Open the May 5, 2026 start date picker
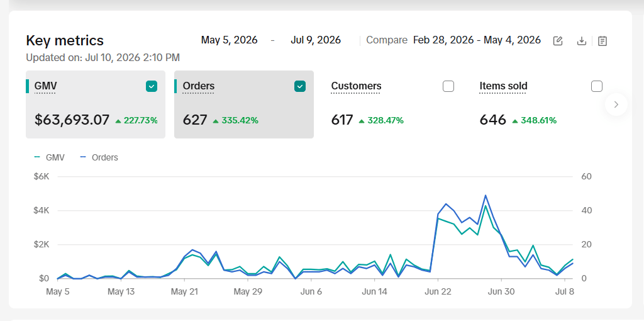644x321 pixels. (229, 40)
